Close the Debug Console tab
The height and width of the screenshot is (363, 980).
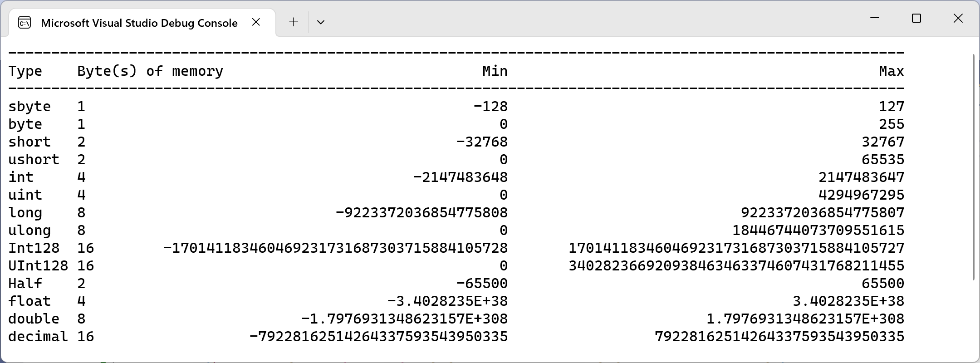pyautogui.click(x=256, y=22)
